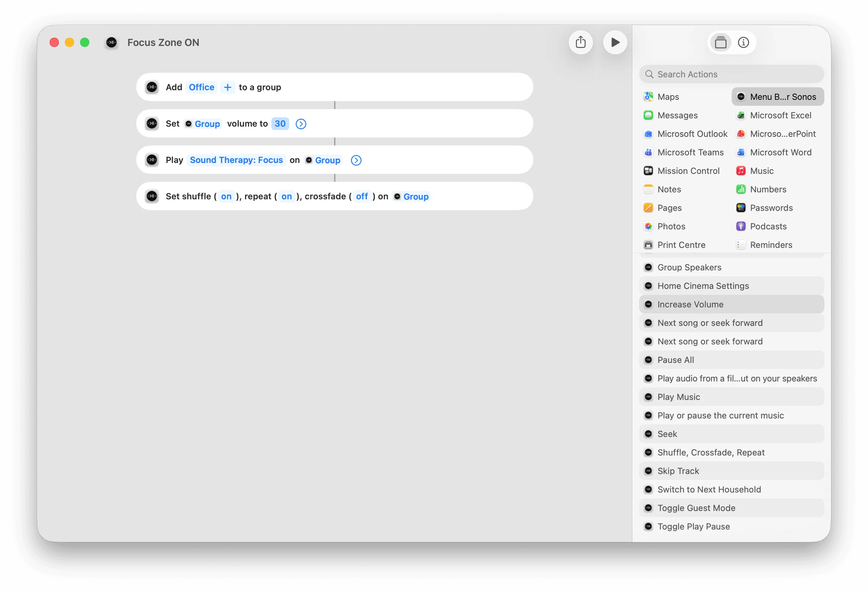This screenshot has width=868, height=591.
Task: Open the Action Library panel icon
Action: tap(720, 43)
